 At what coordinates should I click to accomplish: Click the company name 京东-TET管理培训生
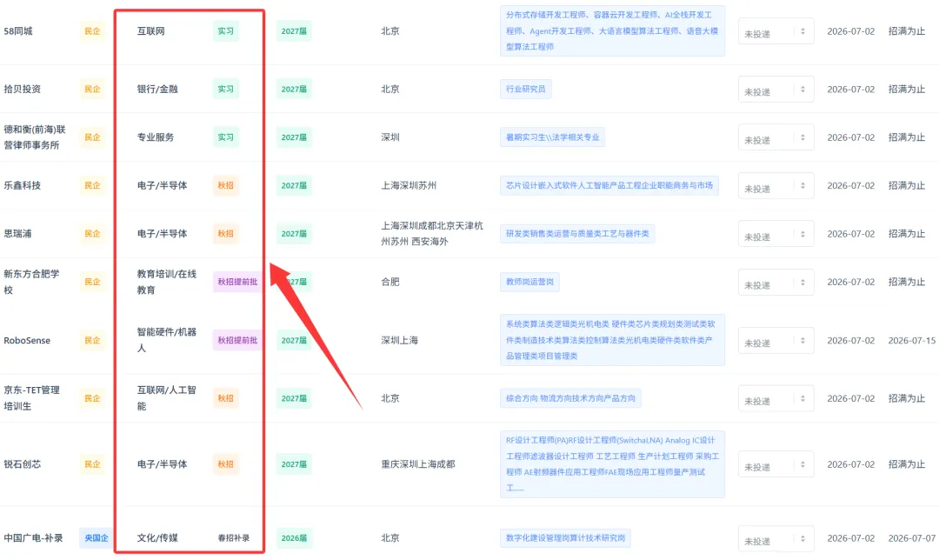32,398
